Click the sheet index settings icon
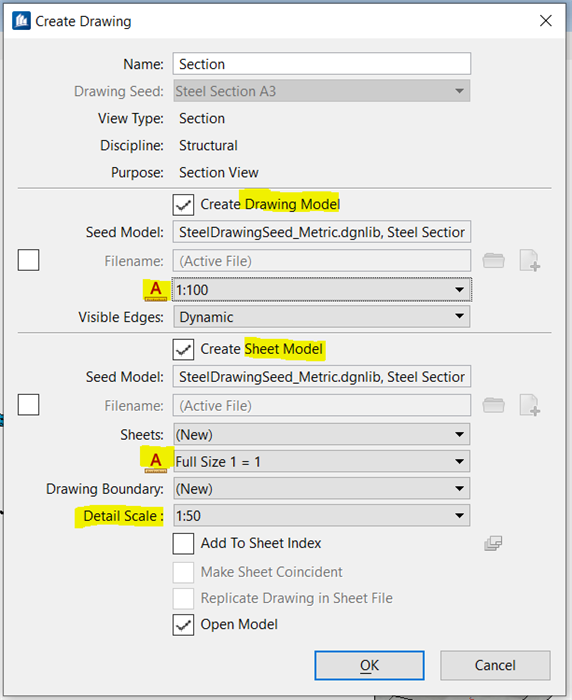The height and width of the screenshot is (700, 572). 493,543
